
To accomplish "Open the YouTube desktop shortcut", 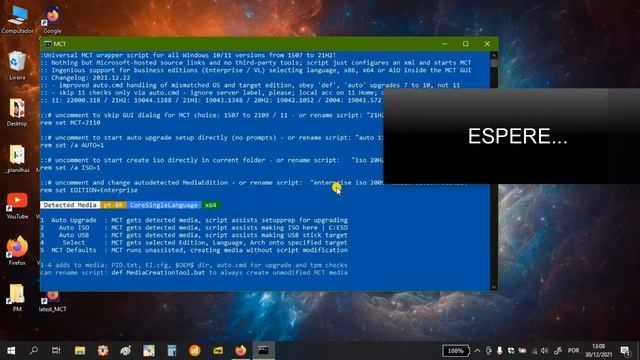I will pos(17,205).
